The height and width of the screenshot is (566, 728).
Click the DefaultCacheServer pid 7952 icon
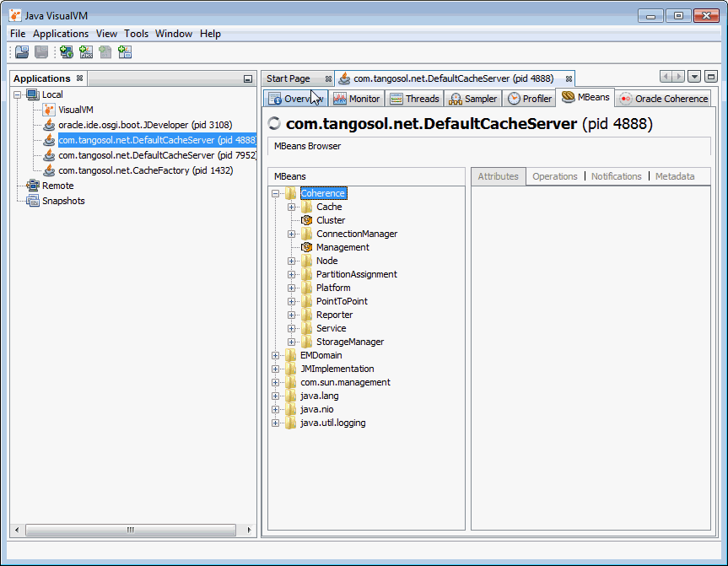coord(49,155)
